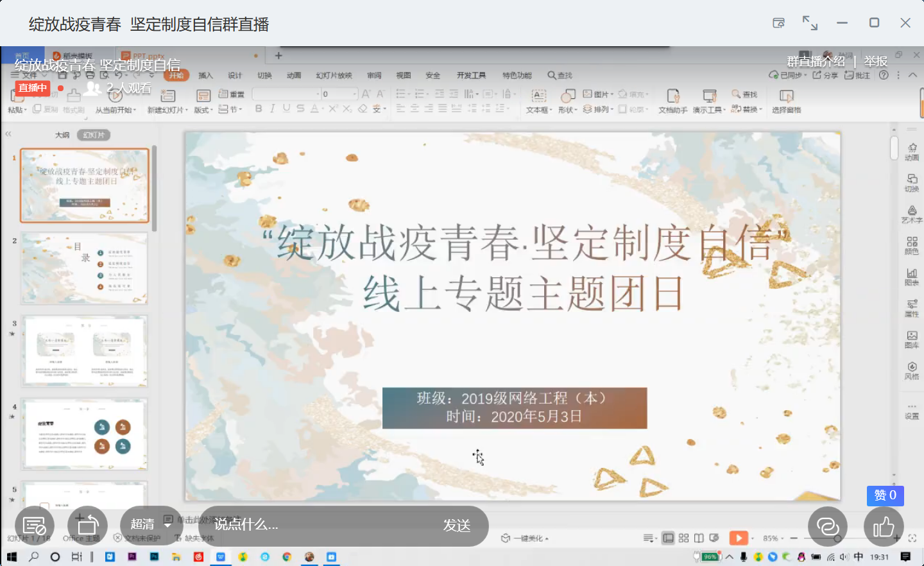This screenshot has height=566, width=924.
Task: Switch to the 设计 ribbon tab
Action: coord(235,76)
